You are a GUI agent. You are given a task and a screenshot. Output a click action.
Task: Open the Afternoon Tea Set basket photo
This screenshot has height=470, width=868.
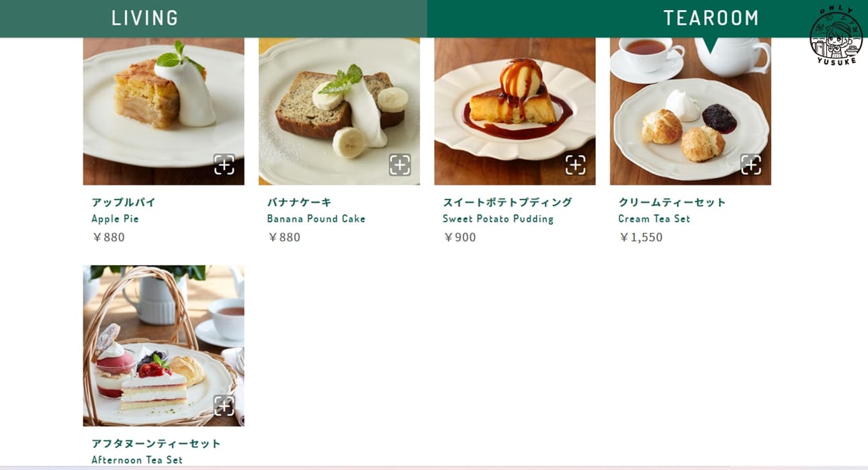click(164, 346)
